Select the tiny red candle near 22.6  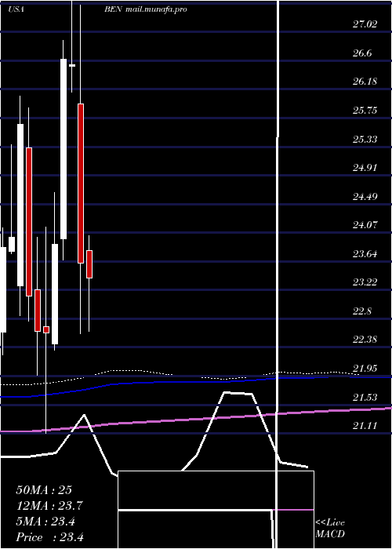click(x=46, y=329)
